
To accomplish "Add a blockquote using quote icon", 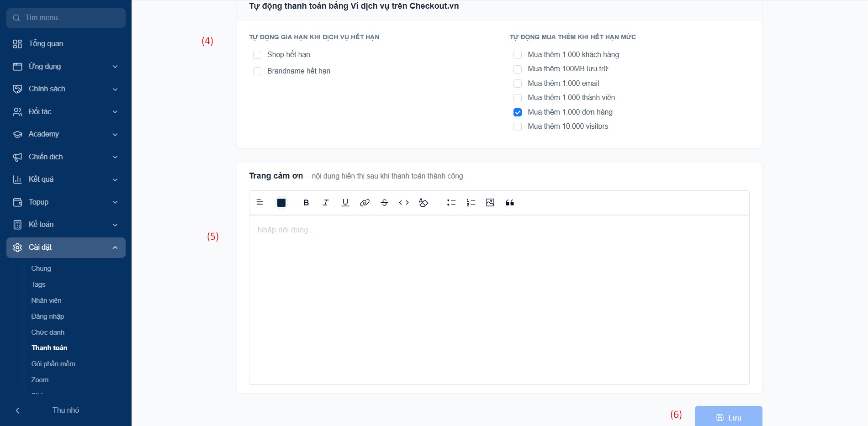I will tap(510, 203).
